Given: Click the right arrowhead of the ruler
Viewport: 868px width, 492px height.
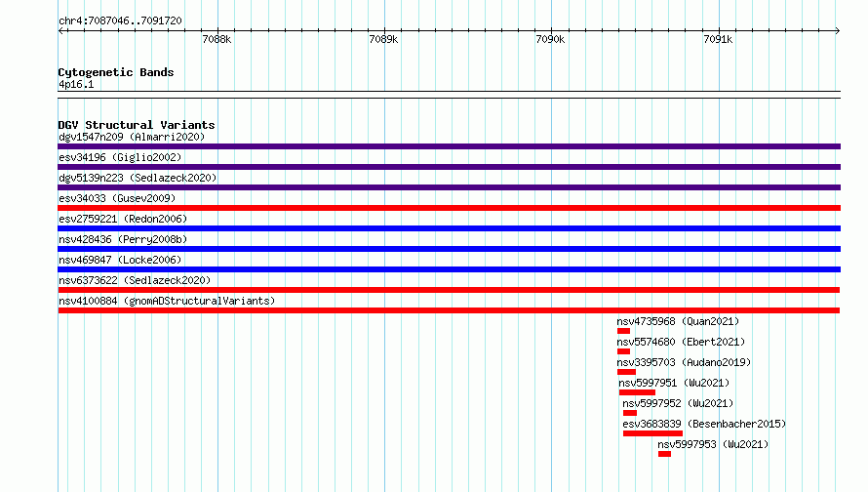Looking at the screenshot, I should click(x=838, y=30).
